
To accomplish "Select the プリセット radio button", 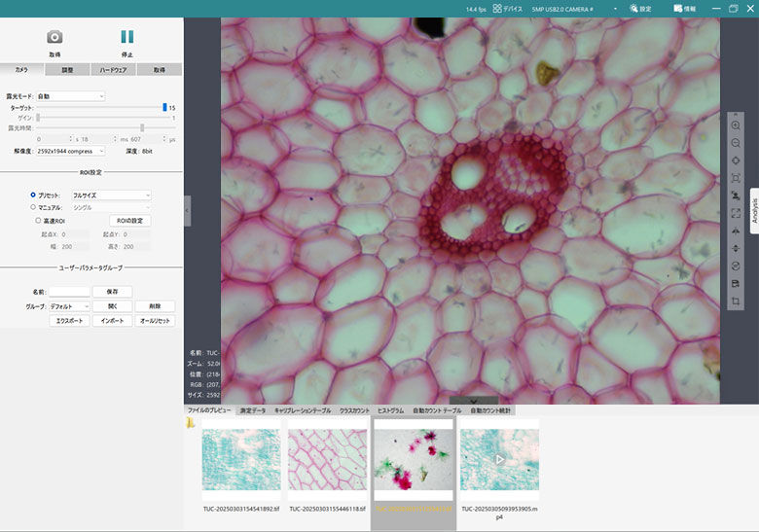I will pos(33,195).
